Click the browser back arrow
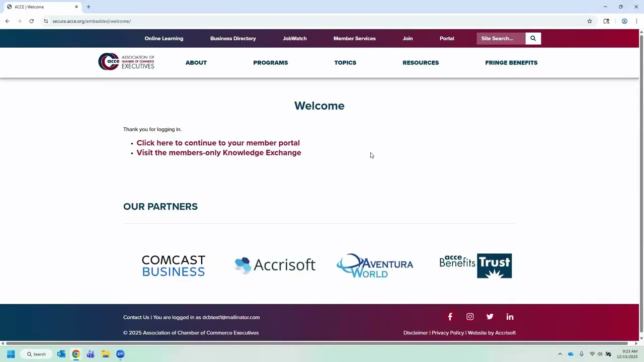 pyautogui.click(x=7, y=21)
